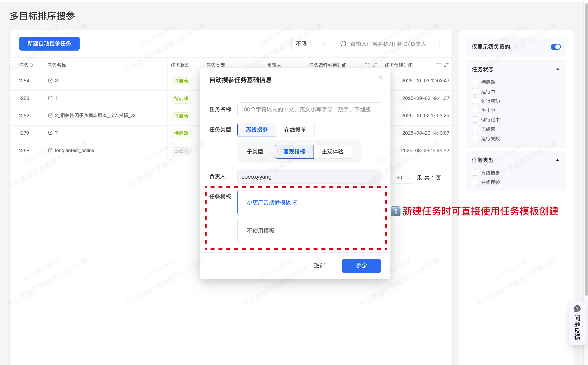Click 确定 to confirm
The image size is (588, 365).
click(x=361, y=266)
